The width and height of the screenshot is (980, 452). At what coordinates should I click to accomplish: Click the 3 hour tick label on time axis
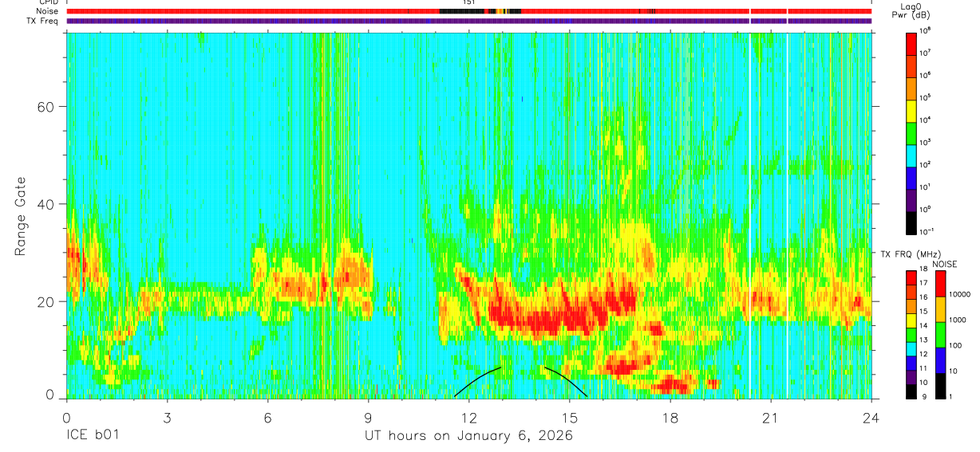[x=167, y=418]
